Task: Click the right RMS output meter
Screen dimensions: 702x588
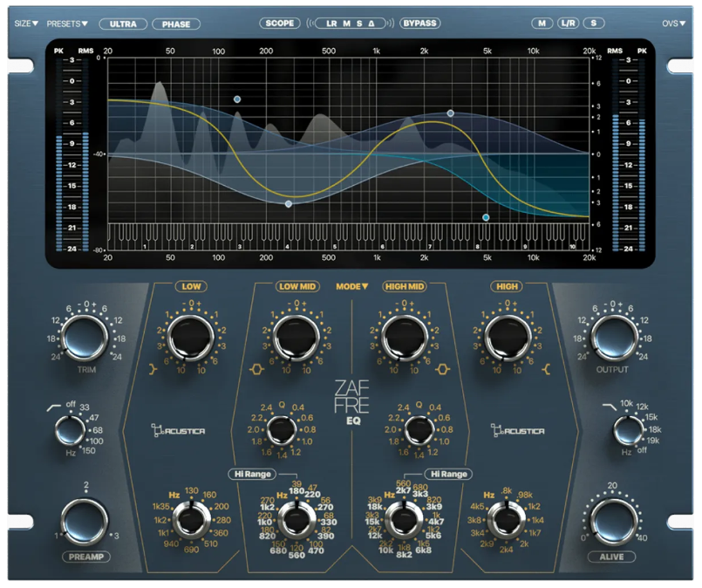Action: 615,154
